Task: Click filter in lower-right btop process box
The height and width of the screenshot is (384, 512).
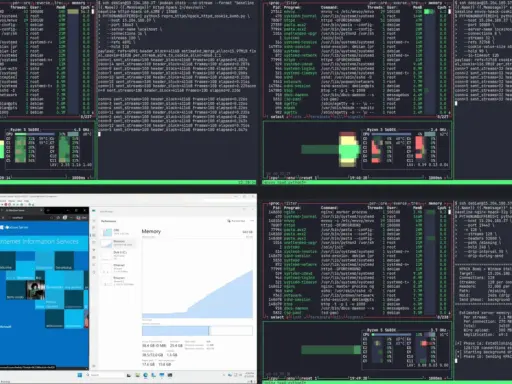Action: [292, 203]
